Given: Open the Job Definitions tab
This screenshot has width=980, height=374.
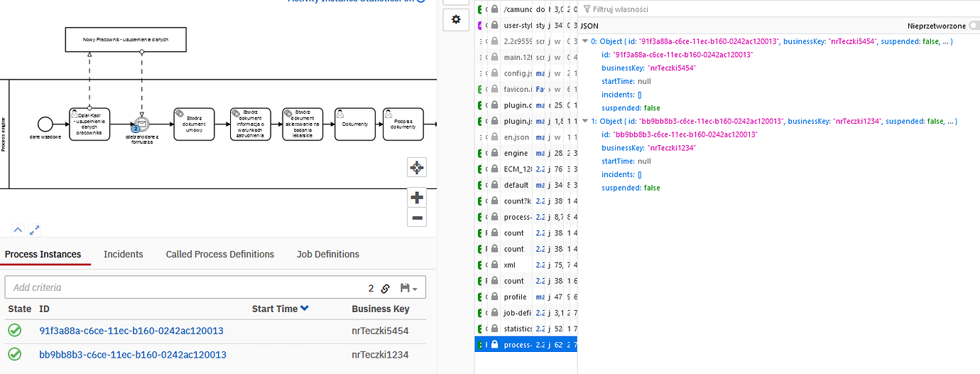Looking at the screenshot, I should click(x=327, y=254).
